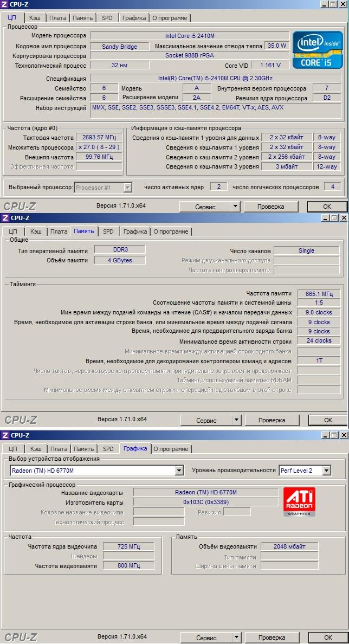
Task: Open Плата tab in memory window
Action: point(59,231)
